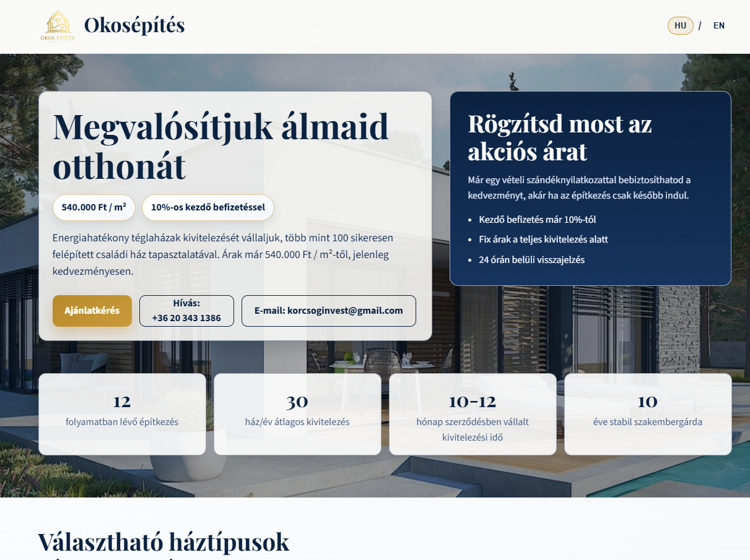Select the 12 folyamatban lévő építkezés card
750x560 pixels.
(x=122, y=413)
